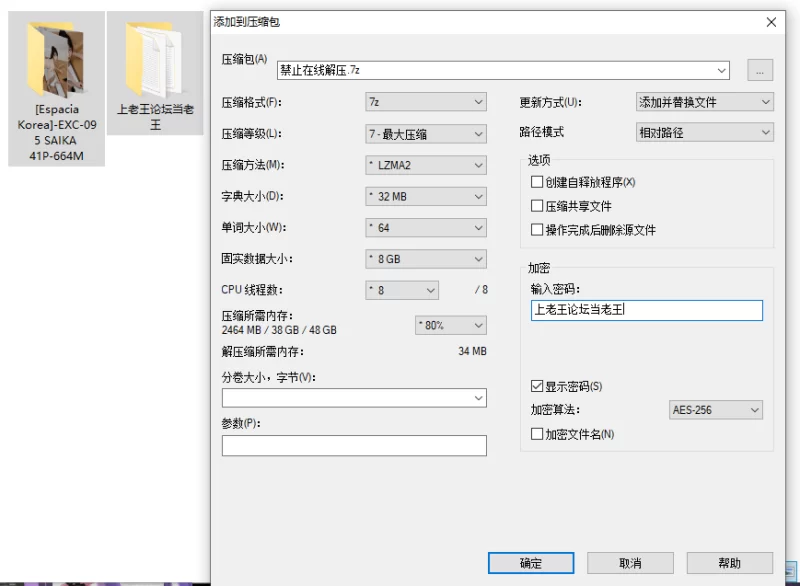The height and width of the screenshot is (586, 800).
Task: Enable the 操作完成后删除源文件 checkbox
Action: (x=537, y=230)
